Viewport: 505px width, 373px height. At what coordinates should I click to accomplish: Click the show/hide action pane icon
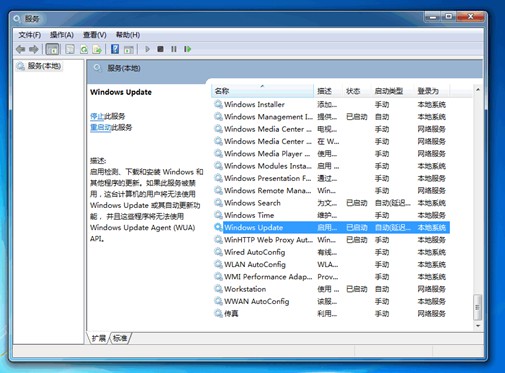point(129,49)
